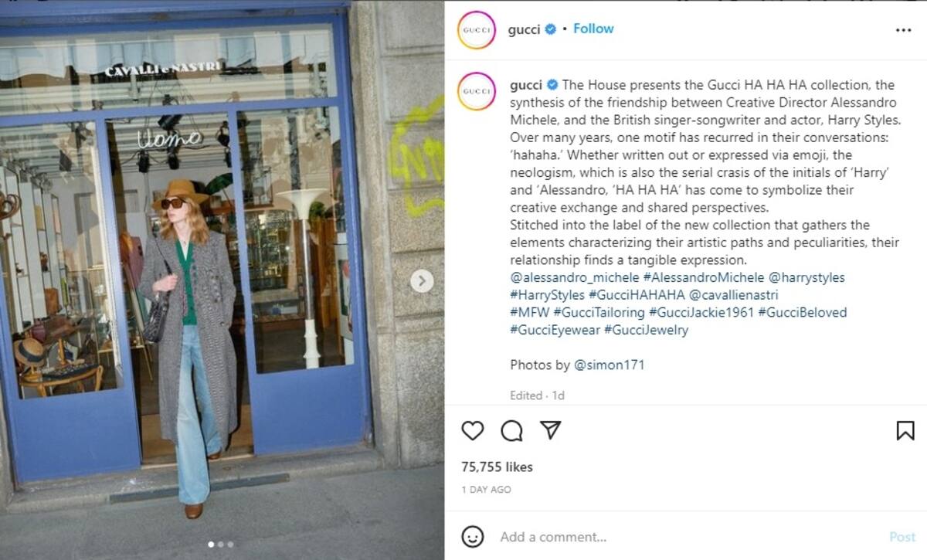Open Gucci profile picture in header
927x560 pixels.
pyautogui.click(x=477, y=29)
